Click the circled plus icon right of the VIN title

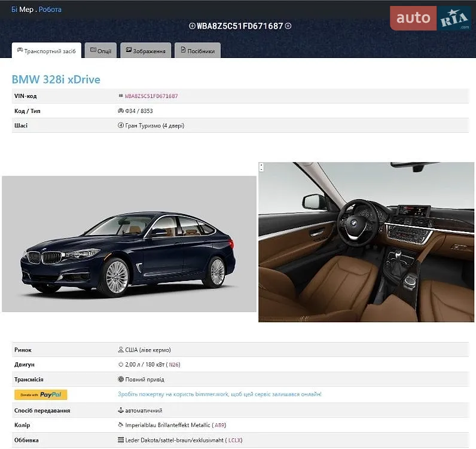(288, 26)
